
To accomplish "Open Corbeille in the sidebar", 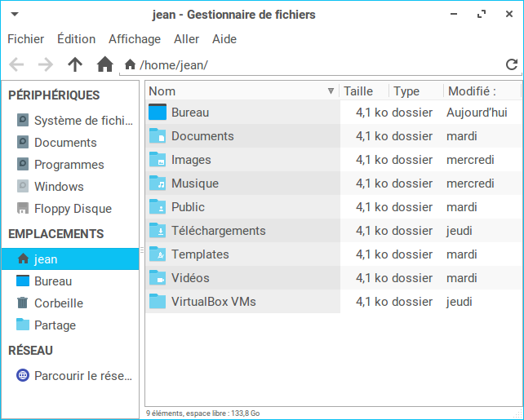I will 58,303.
